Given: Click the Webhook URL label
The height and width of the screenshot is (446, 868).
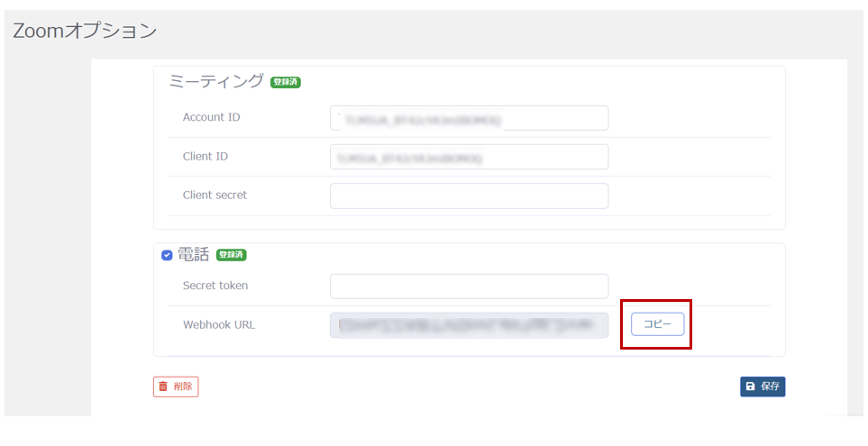Looking at the screenshot, I should (x=218, y=324).
